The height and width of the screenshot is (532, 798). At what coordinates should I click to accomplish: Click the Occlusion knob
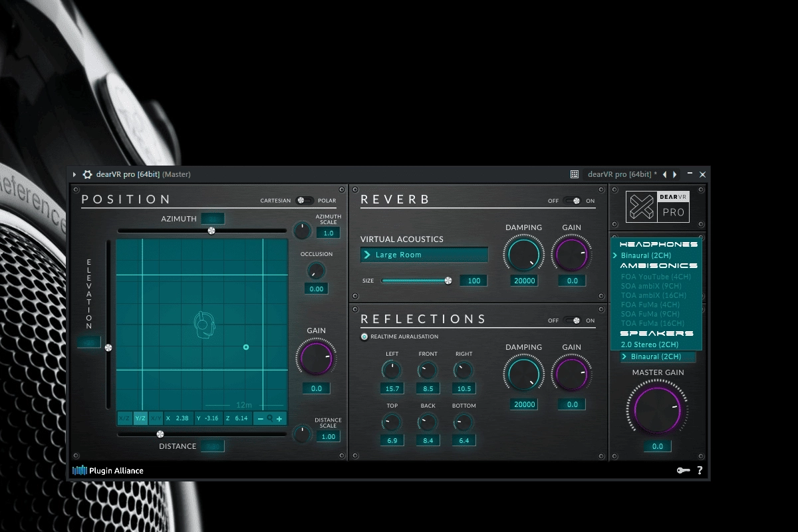pos(316,271)
